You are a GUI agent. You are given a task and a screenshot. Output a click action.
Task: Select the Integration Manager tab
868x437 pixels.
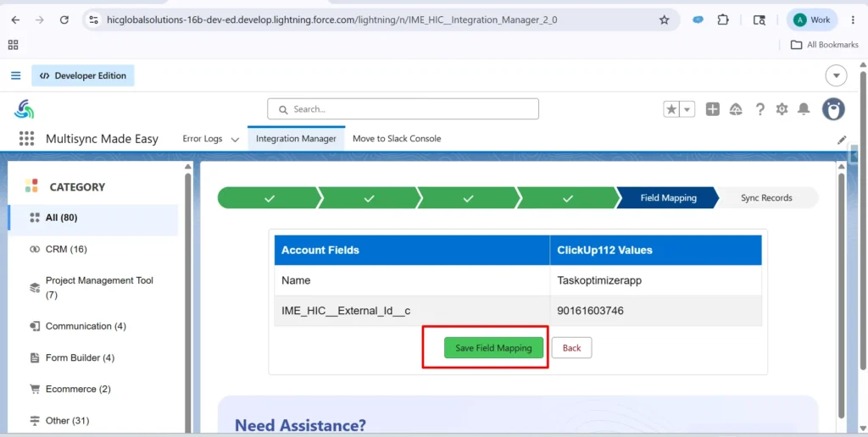pyautogui.click(x=296, y=139)
